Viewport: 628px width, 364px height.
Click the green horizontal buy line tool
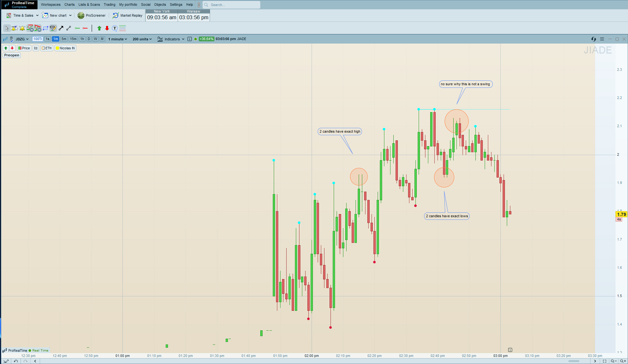(x=77, y=29)
